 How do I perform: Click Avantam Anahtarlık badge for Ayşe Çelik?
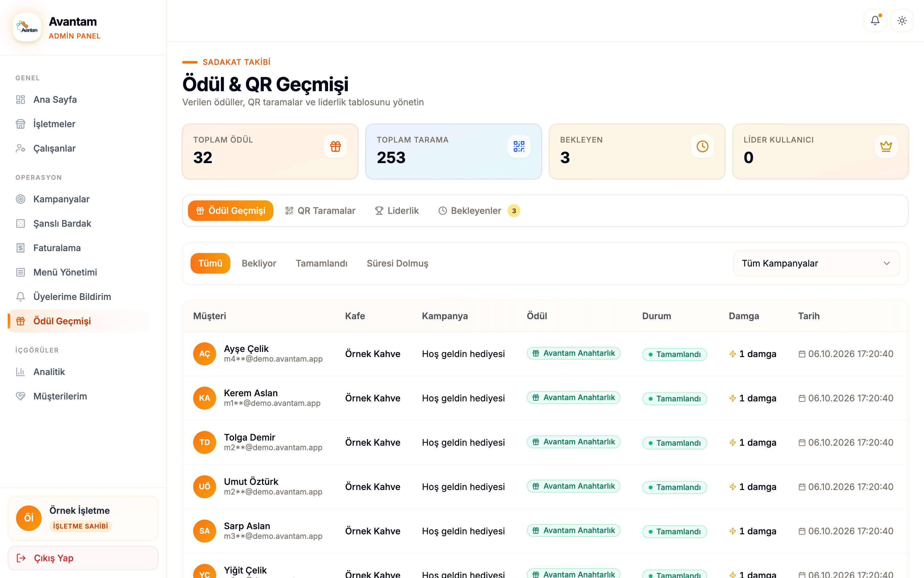pyautogui.click(x=574, y=353)
